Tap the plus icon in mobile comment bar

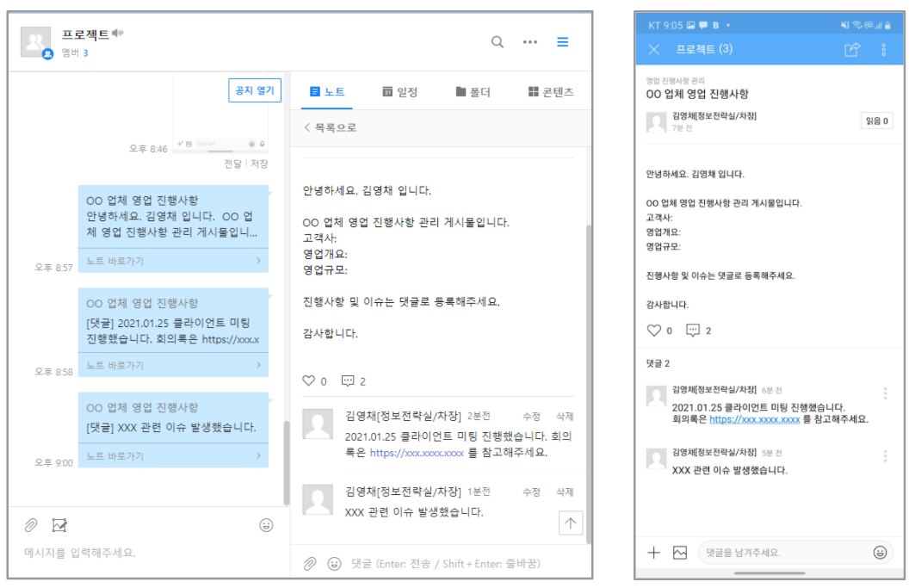click(653, 553)
